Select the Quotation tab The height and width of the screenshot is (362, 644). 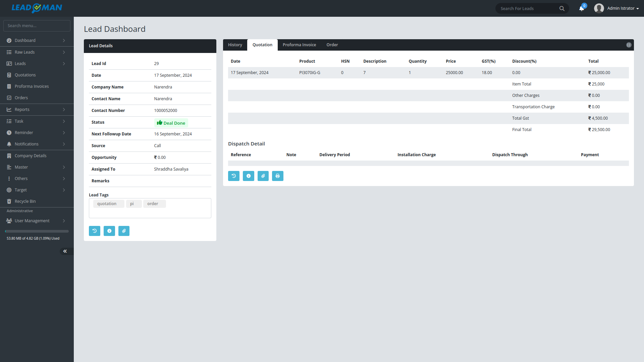262,45
